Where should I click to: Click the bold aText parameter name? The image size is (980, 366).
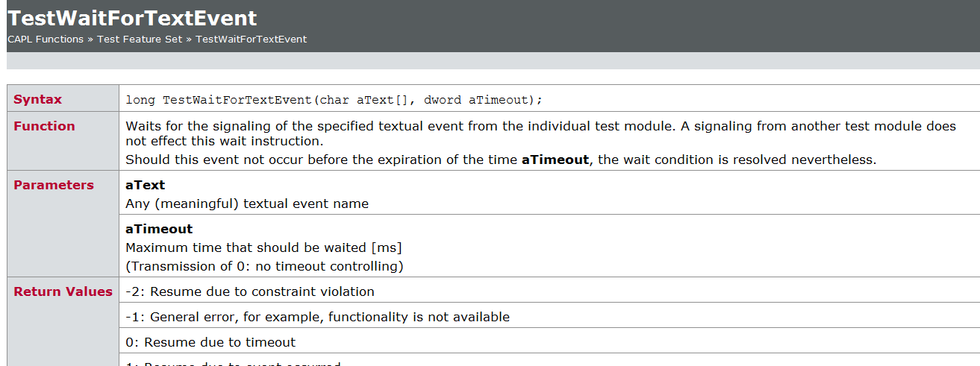point(145,185)
